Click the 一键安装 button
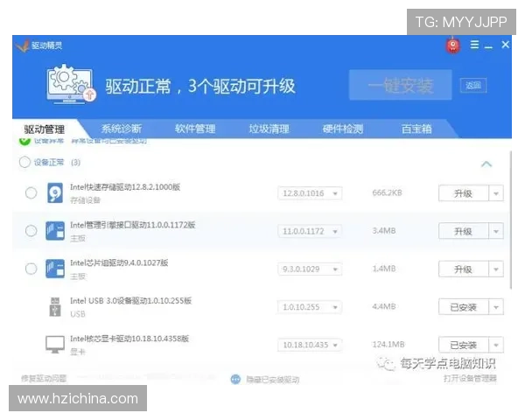525x420 pixels. click(x=401, y=85)
